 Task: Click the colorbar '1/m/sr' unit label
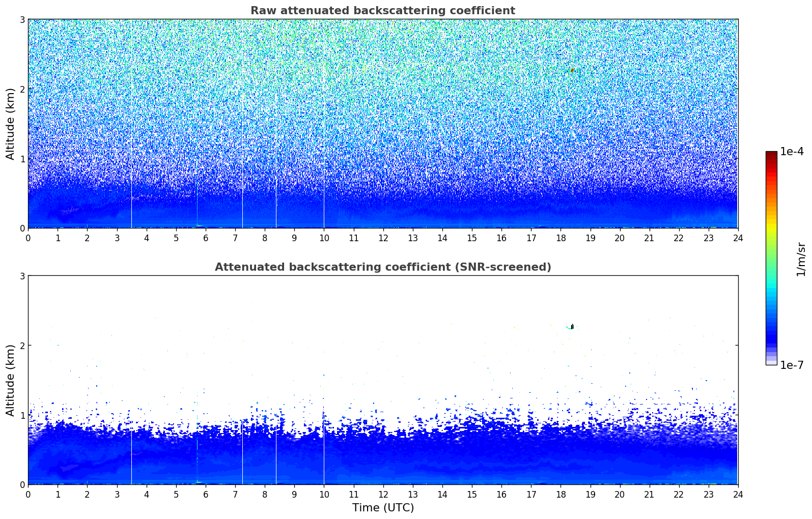coord(801,259)
